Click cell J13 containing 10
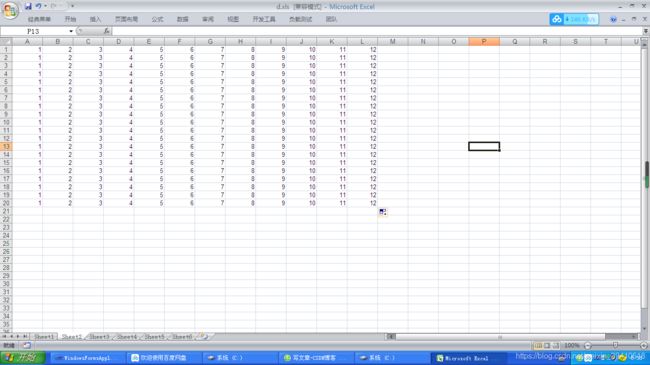Screen dimensions: 650x365 (301, 146)
